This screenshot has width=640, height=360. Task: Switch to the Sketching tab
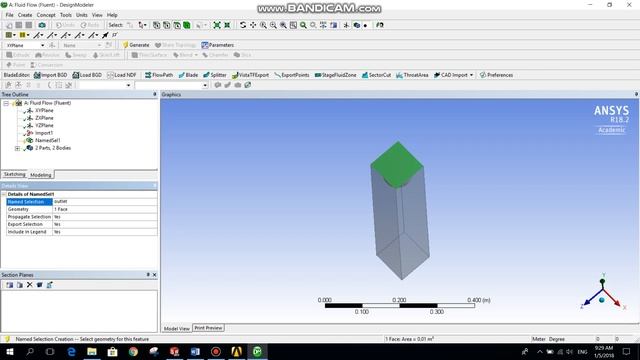click(x=15, y=174)
